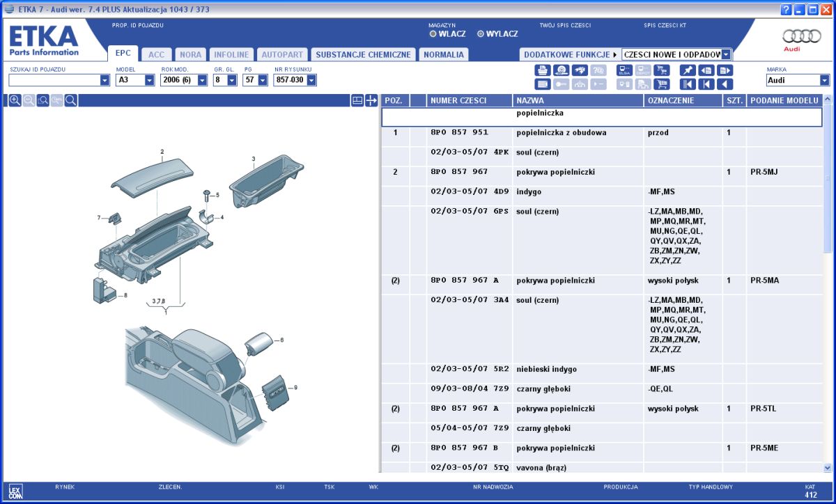Viewport: 836px width, 504px height.
Task: Select the zoom-to-area magnifier icon
Action: 42,100
